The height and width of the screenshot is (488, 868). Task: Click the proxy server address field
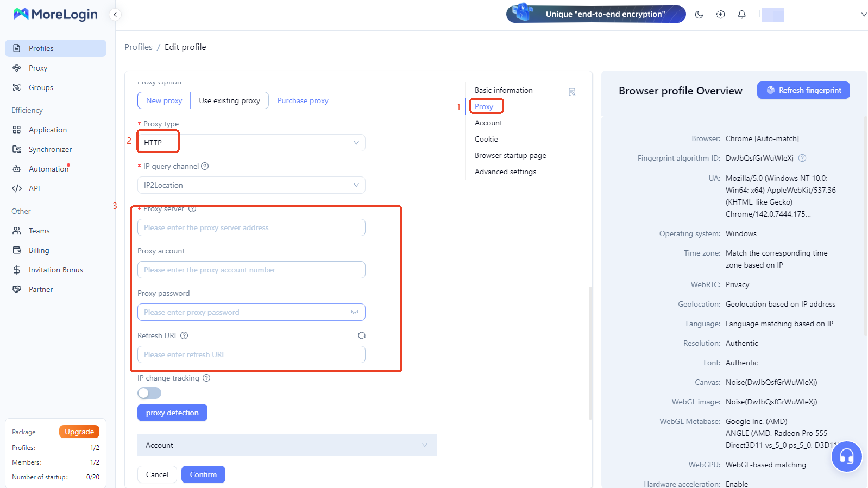pyautogui.click(x=251, y=227)
